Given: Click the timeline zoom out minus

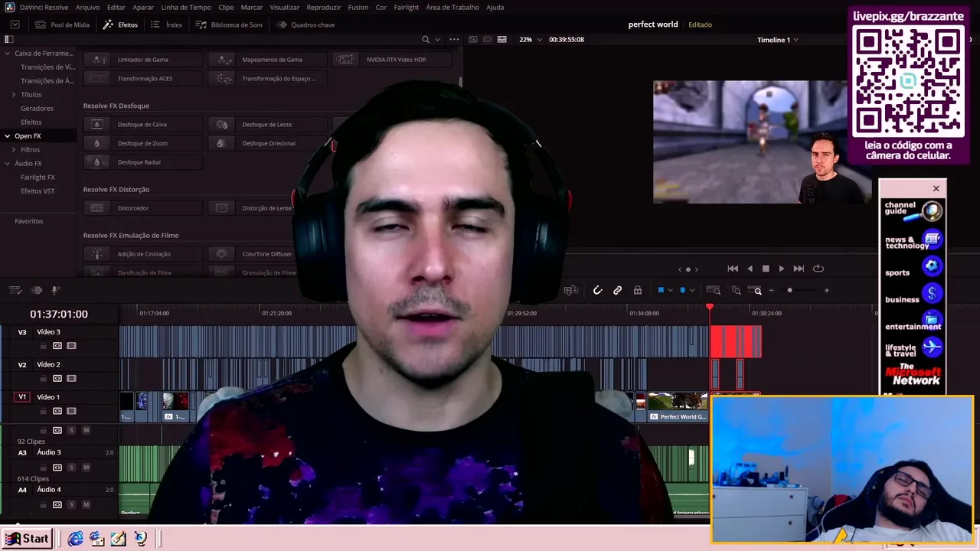Looking at the screenshot, I should (x=771, y=290).
